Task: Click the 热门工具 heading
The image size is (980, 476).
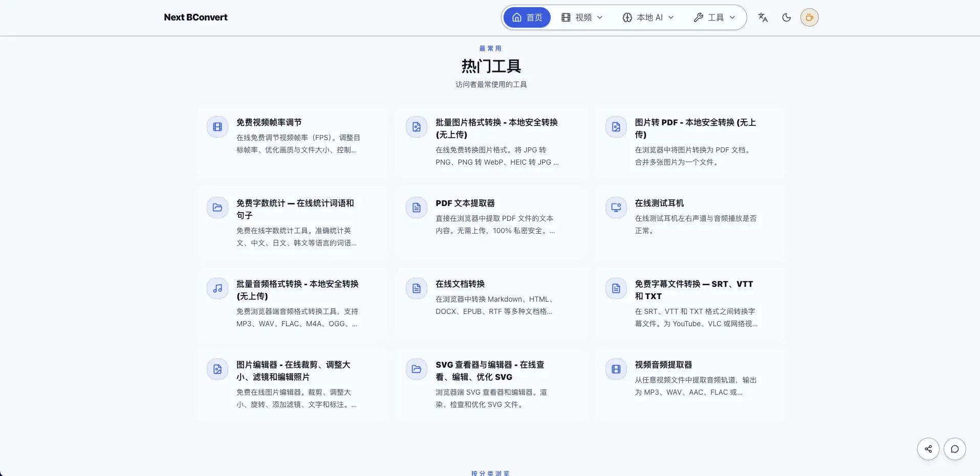Action: pyautogui.click(x=491, y=66)
